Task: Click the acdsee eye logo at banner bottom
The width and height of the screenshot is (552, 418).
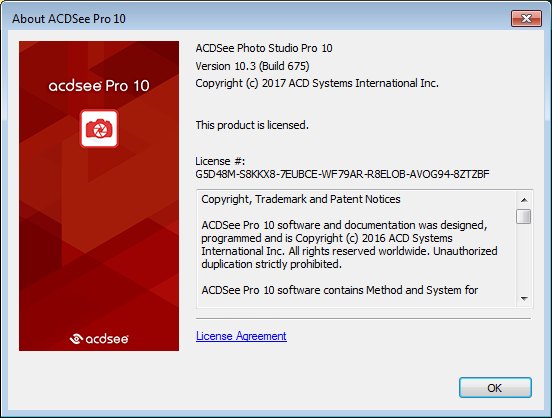Action: coord(99,338)
